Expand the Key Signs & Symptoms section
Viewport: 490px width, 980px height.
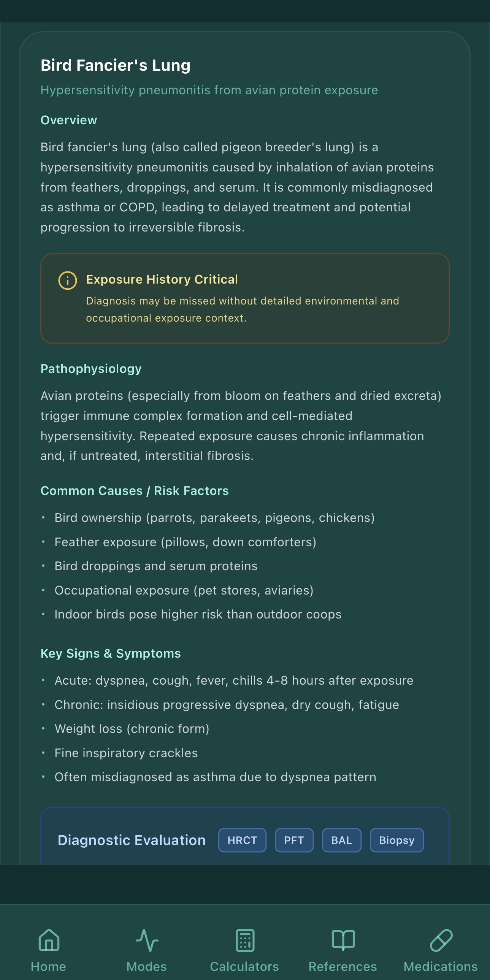coord(110,653)
